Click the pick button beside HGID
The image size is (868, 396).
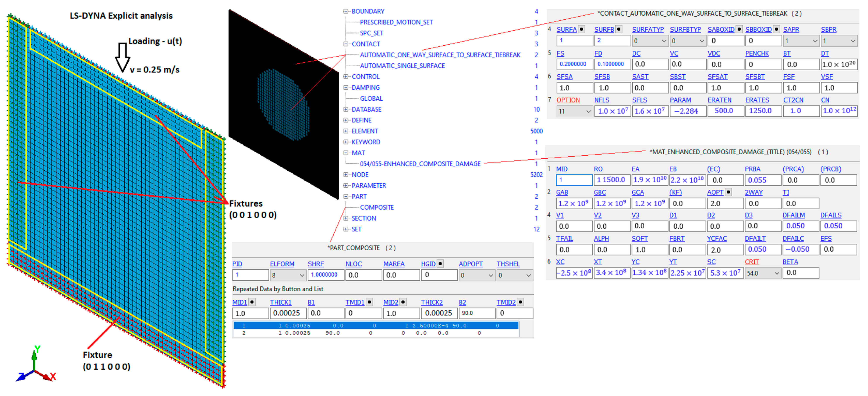click(440, 264)
